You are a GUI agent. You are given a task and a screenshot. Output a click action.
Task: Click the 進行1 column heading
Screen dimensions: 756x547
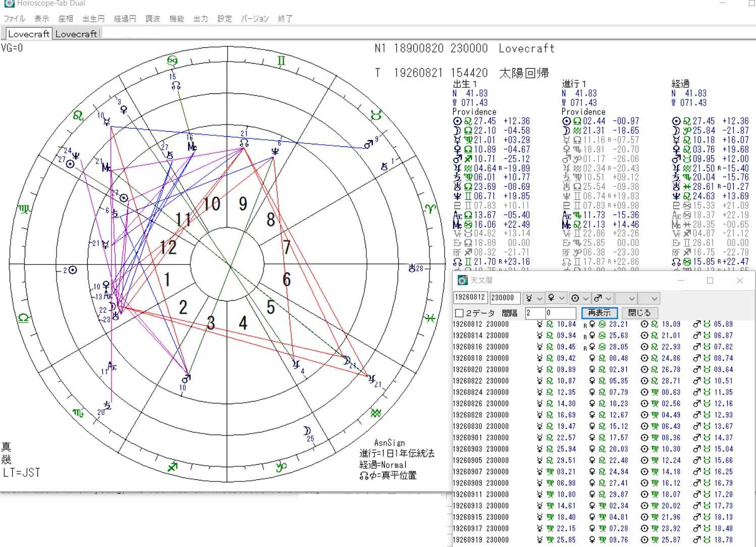tap(574, 84)
